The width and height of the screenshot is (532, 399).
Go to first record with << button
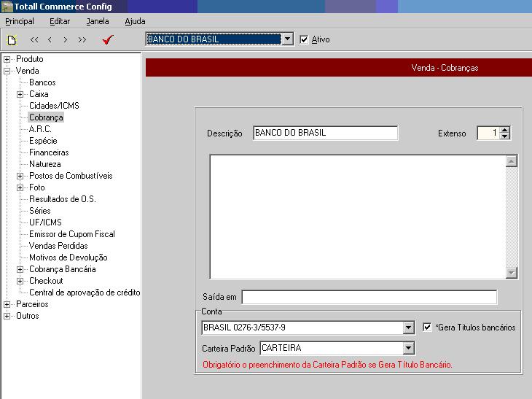34,40
